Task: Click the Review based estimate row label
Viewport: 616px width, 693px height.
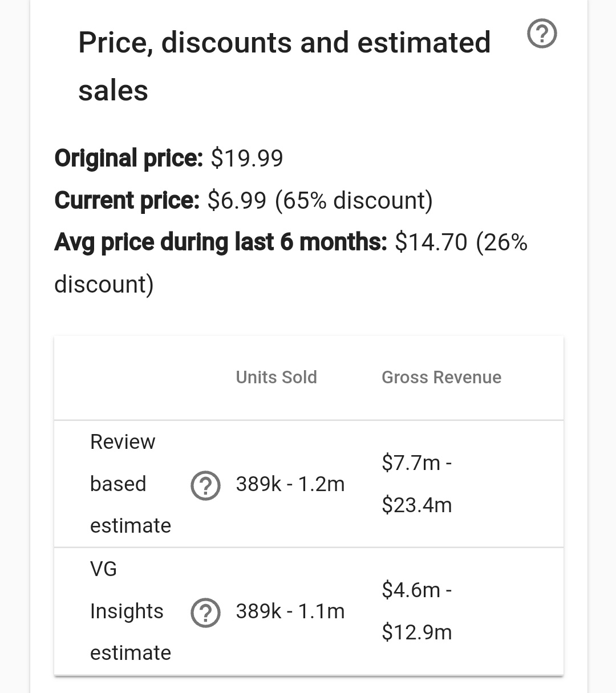Action: pos(131,484)
